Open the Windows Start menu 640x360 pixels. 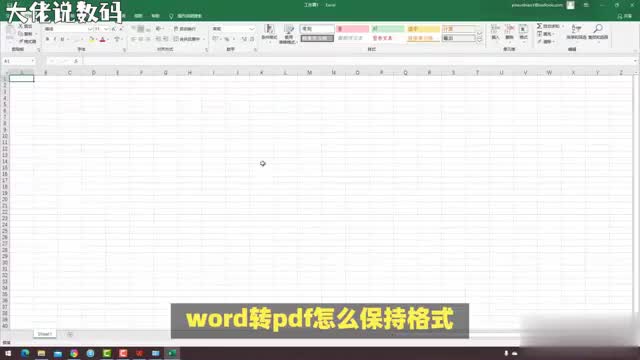tap(8, 353)
